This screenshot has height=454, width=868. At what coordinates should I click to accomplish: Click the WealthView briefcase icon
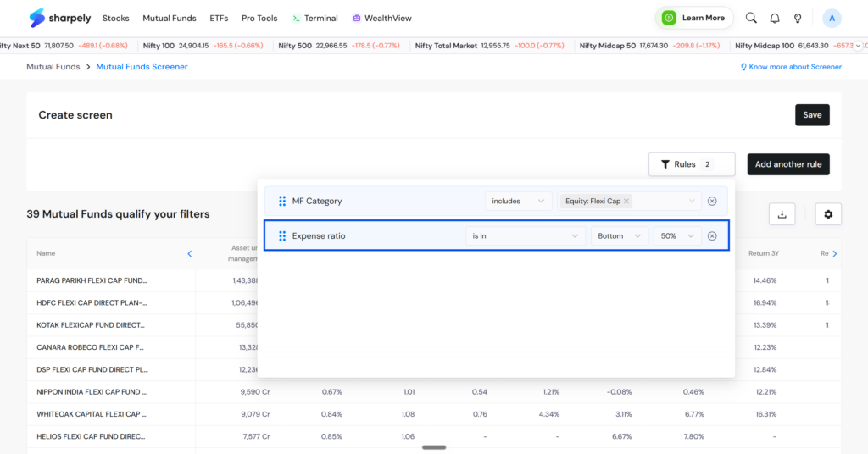[x=357, y=19]
